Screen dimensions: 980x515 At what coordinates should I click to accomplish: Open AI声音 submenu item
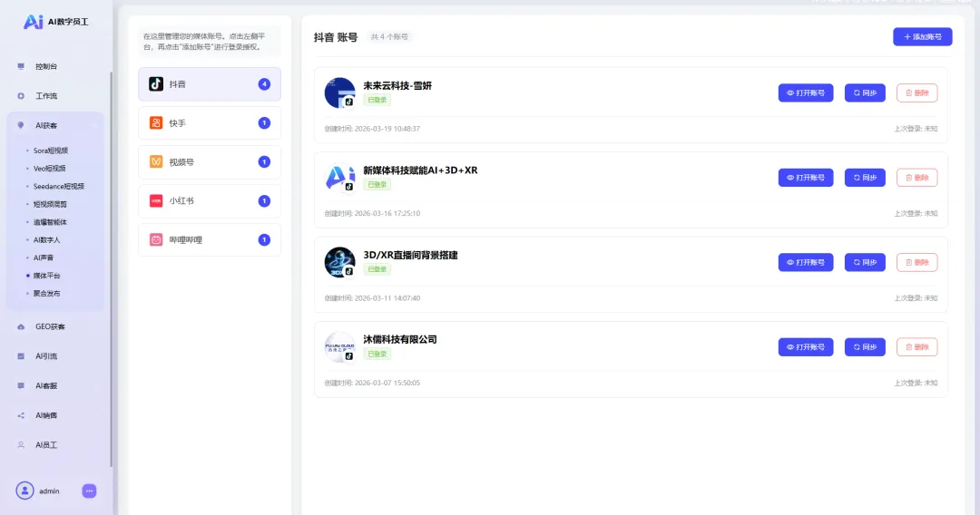point(44,257)
